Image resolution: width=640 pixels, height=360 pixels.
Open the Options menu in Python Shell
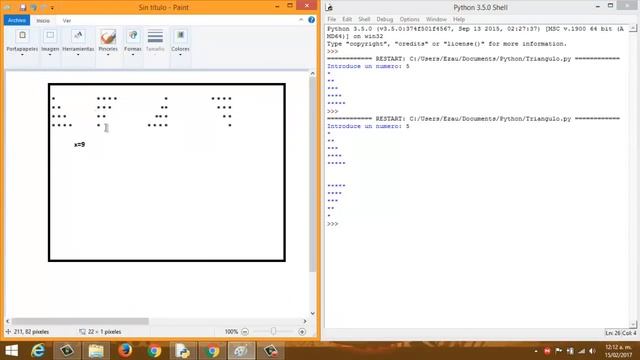pyautogui.click(x=409, y=19)
